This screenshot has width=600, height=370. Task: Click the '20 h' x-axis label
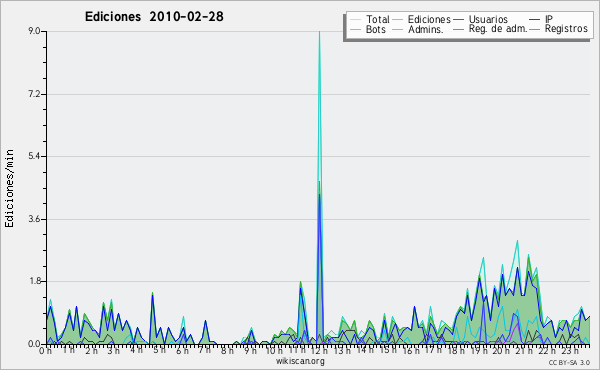point(501,350)
